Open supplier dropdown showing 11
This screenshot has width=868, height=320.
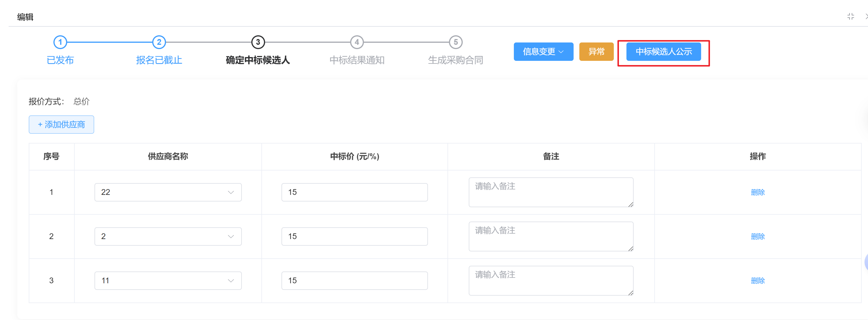click(168, 280)
